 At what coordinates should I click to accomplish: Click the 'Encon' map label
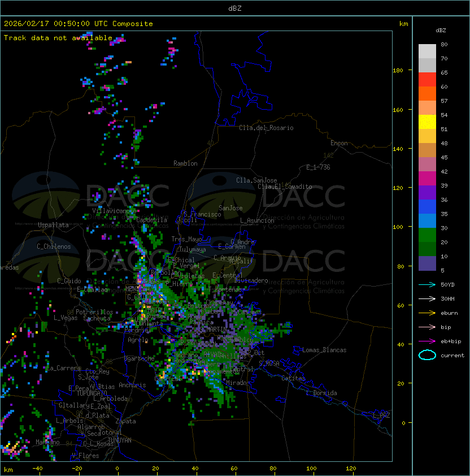tap(339, 143)
